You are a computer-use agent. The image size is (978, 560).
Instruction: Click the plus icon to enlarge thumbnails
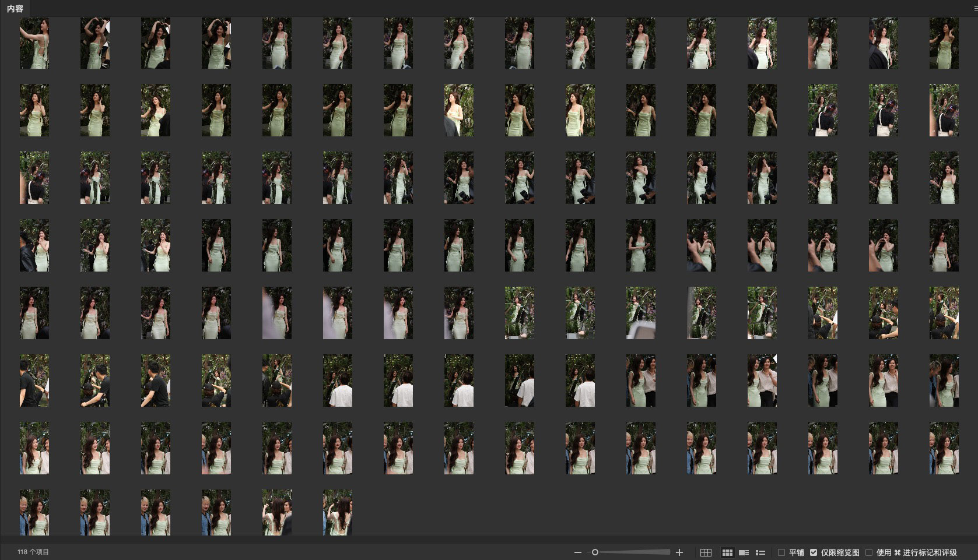pyautogui.click(x=679, y=552)
